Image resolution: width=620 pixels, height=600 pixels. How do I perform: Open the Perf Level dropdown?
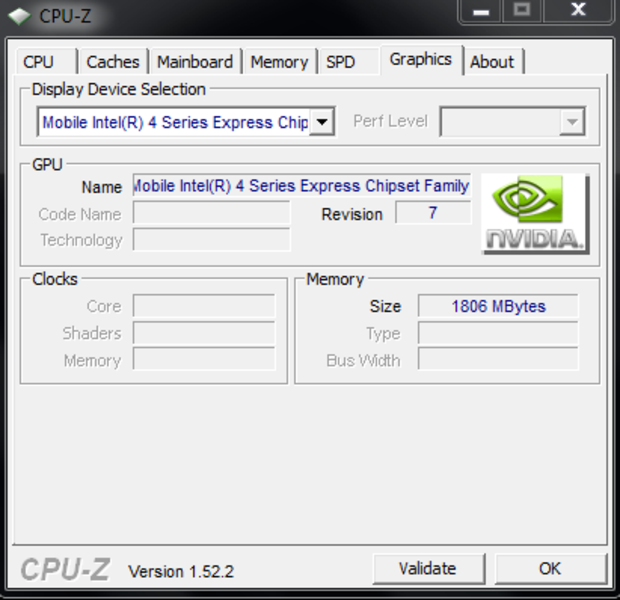click(512, 121)
